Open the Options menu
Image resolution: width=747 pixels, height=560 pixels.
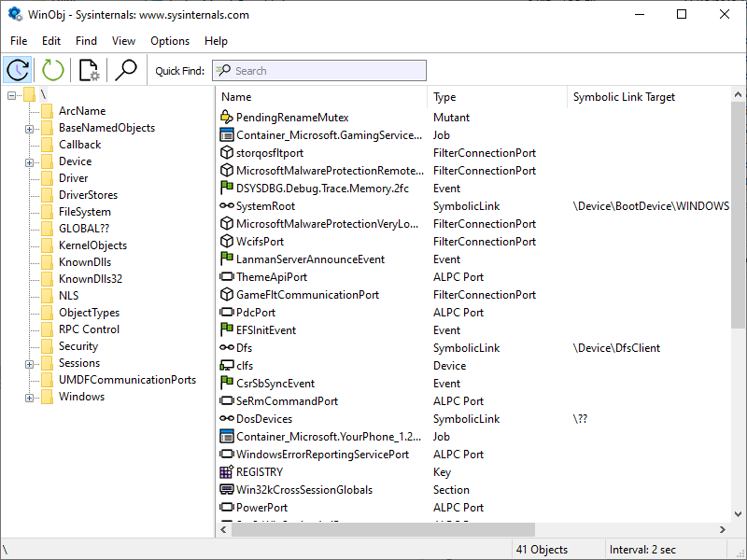(x=170, y=41)
